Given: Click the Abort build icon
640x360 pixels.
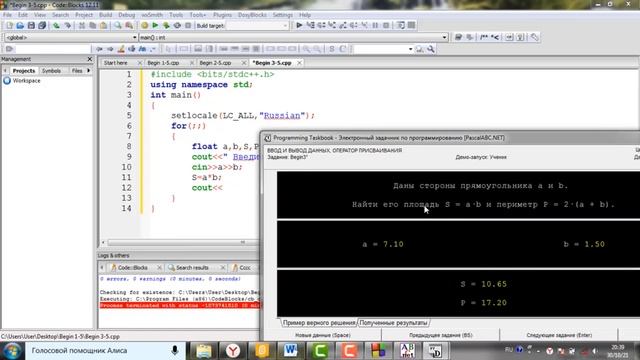Looking at the screenshot, I should point(188,25).
